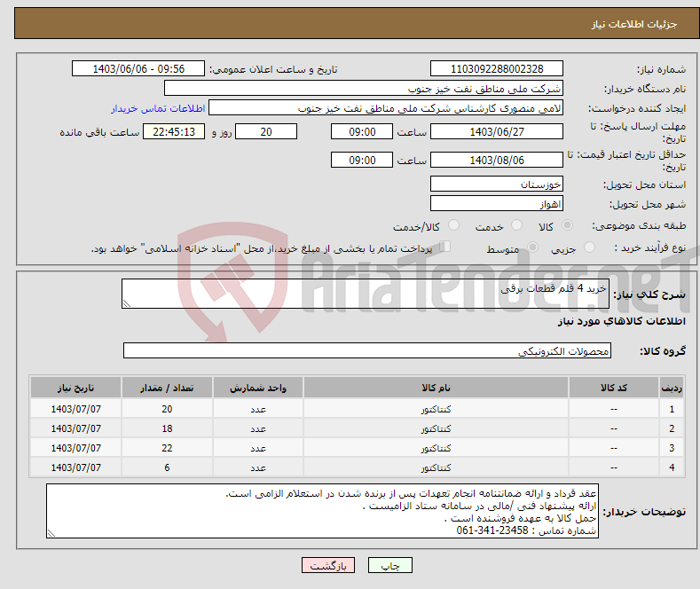Click the response deadline hour 09:00 field
The width and height of the screenshot is (700, 589).
362,131
